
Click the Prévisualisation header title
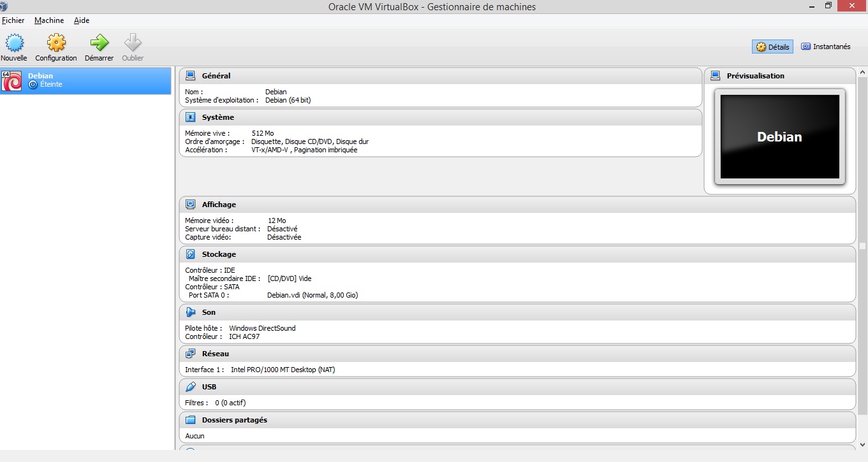(x=756, y=76)
